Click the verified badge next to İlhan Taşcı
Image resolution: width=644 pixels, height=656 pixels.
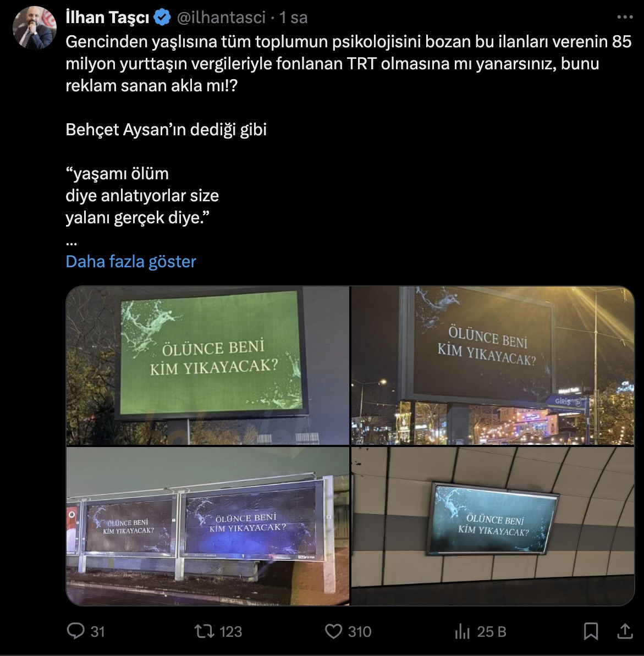[x=162, y=18]
